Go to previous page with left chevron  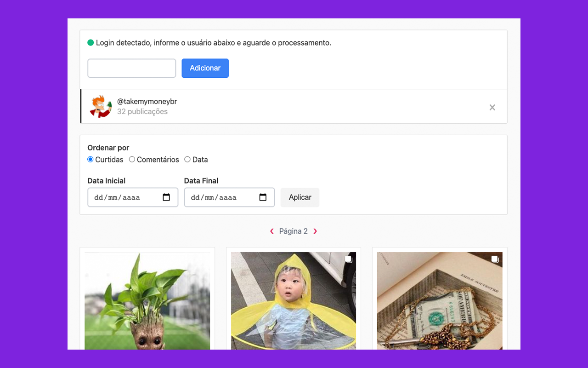[x=271, y=231]
